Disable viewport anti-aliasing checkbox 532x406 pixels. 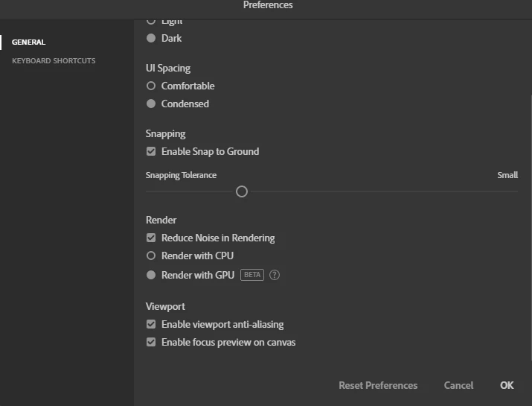pyautogui.click(x=151, y=324)
